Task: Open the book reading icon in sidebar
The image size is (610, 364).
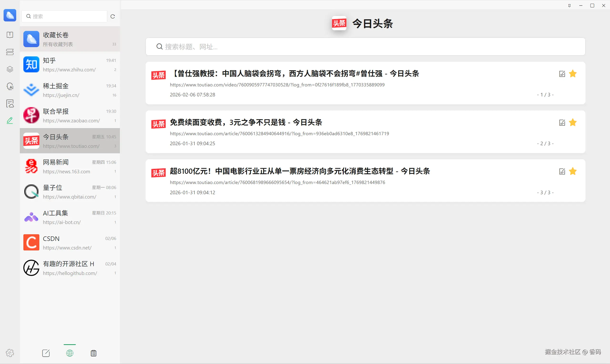Action: 10,35
